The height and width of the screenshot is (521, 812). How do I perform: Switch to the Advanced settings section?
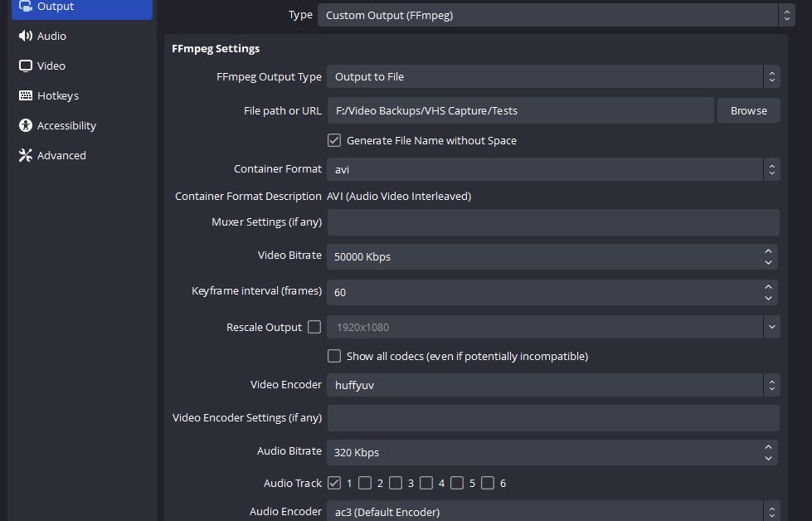(61, 155)
